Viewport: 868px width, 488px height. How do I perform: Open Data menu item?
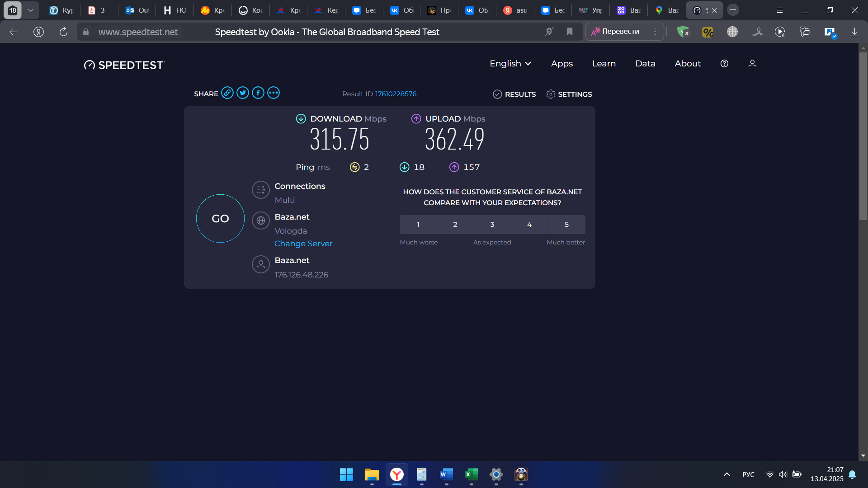(645, 64)
